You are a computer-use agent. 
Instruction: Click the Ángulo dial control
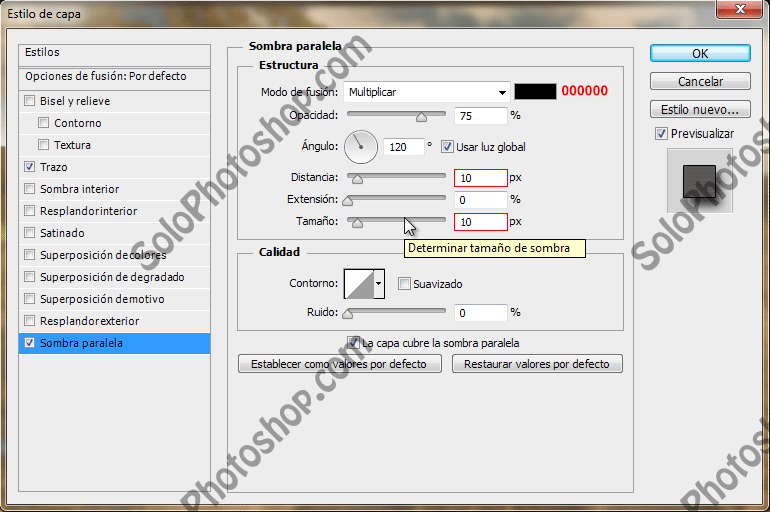[x=361, y=147]
